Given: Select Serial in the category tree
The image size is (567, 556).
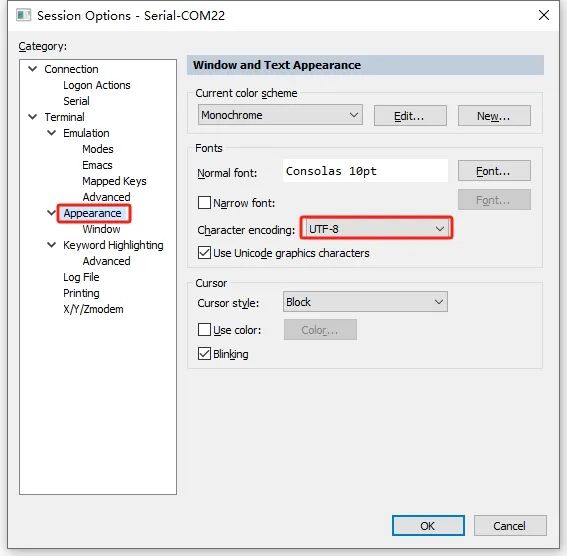Looking at the screenshot, I should click(76, 101).
